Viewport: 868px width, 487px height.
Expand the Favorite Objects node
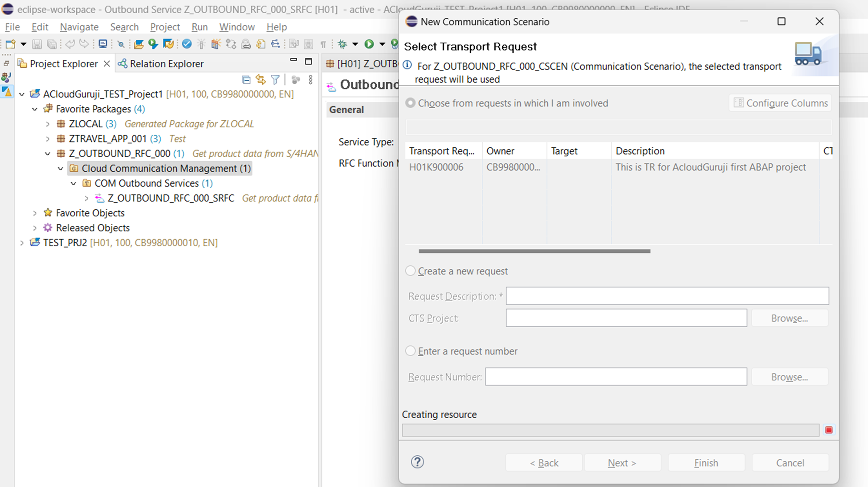coord(35,213)
